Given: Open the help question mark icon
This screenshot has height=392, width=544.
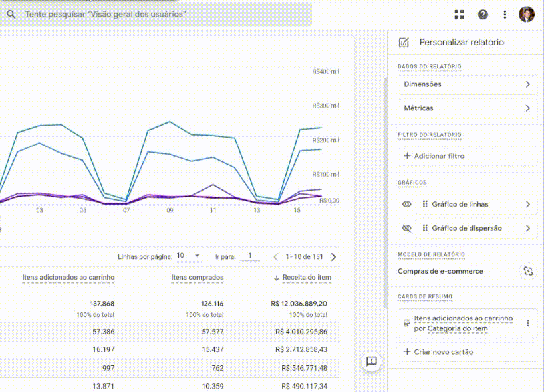Looking at the screenshot, I should (x=483, y=14).
